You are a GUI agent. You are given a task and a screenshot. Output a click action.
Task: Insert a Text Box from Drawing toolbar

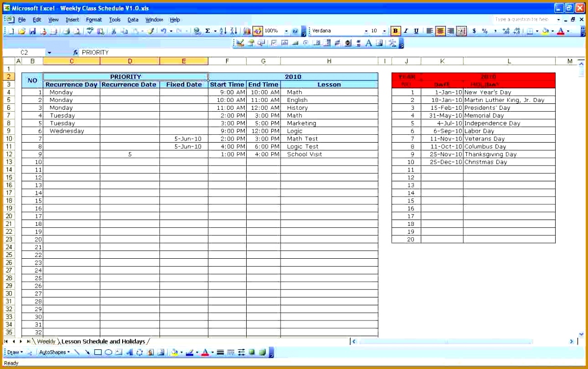(119, 352)
